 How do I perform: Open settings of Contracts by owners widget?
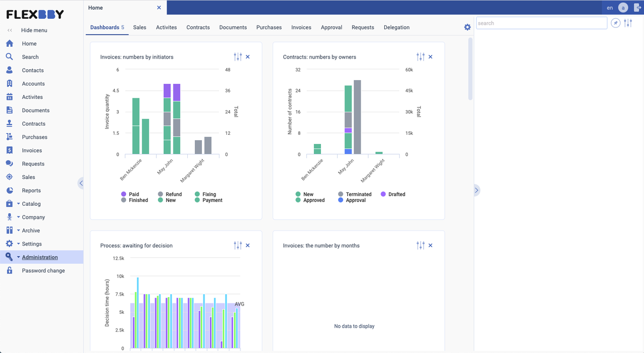(x=421, y=57)
